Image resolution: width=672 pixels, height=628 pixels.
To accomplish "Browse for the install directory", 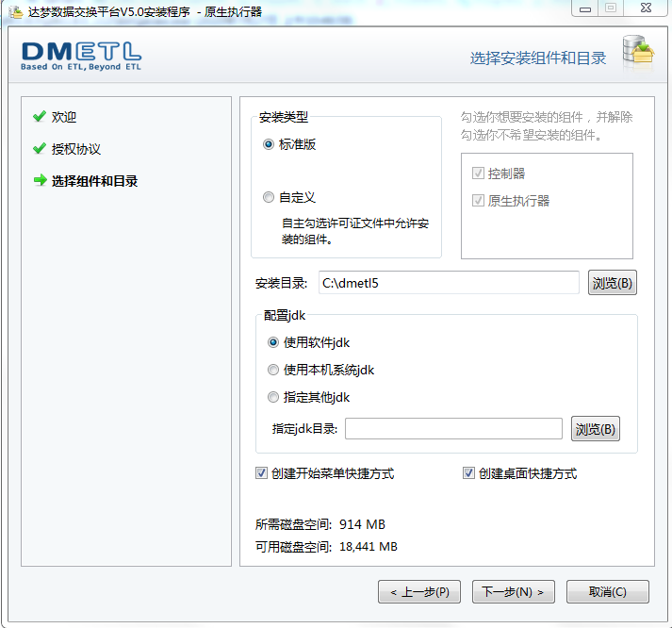I will coord(612,283).
